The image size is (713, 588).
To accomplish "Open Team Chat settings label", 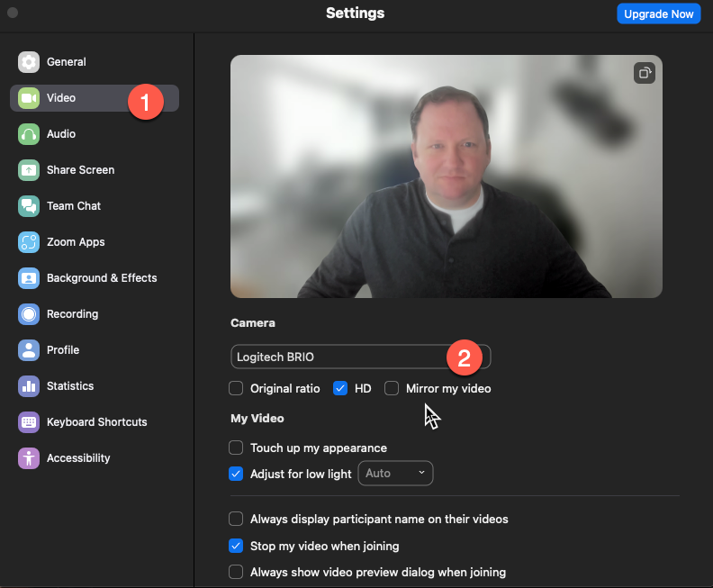I will pos(74,206).
